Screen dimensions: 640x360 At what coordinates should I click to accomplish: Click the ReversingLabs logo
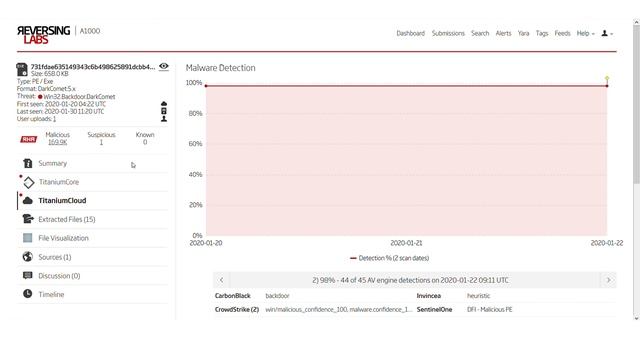(x=43, y=35)
